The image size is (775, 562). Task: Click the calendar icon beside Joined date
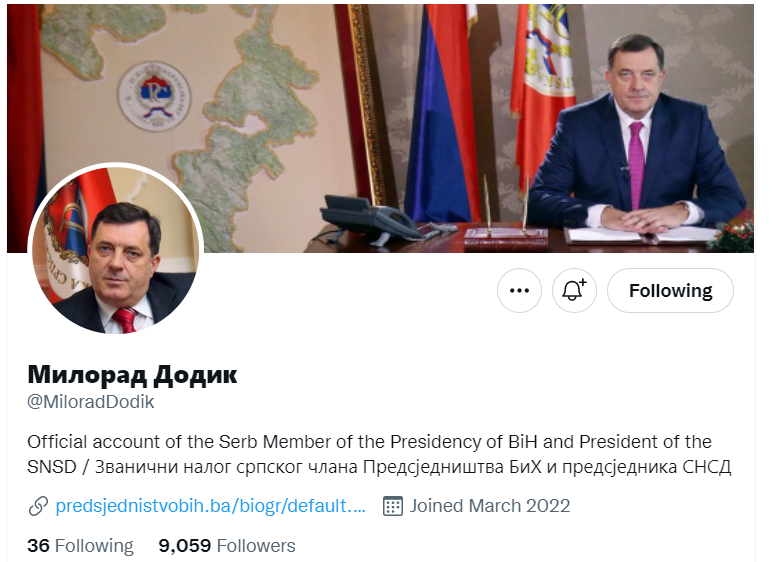click(x=393, y=506)
